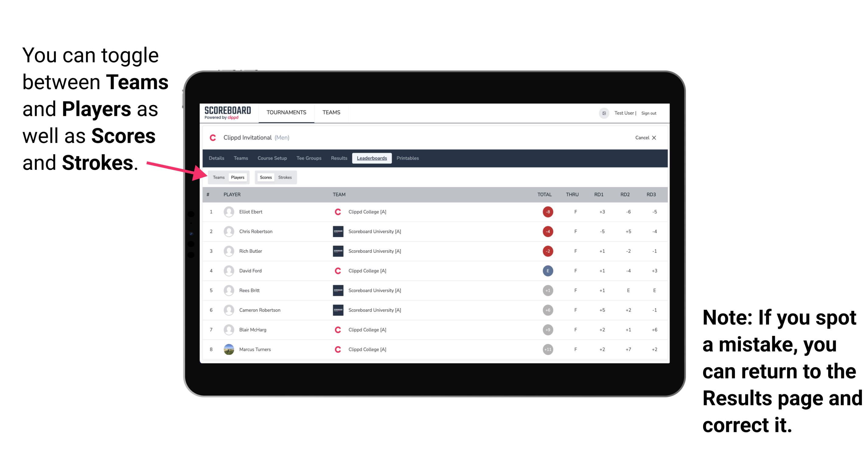Click the Clippd College team logo icon

[x=337, y=212]
